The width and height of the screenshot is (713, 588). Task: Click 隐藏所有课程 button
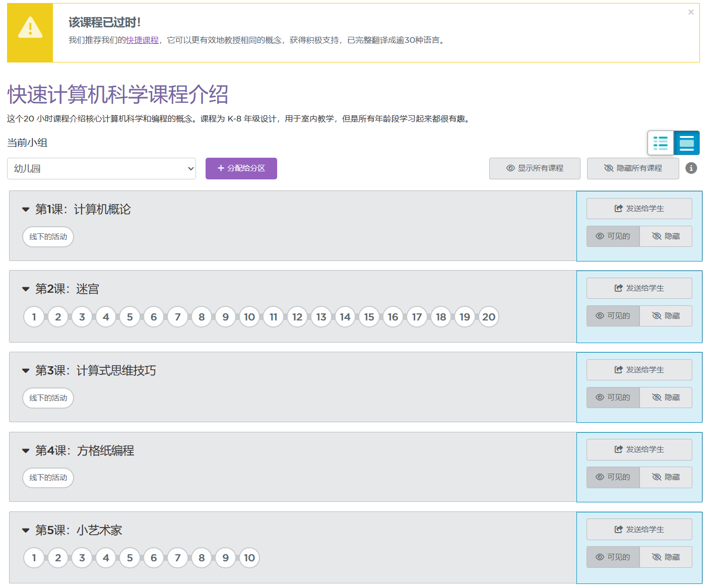pos(633,168)
